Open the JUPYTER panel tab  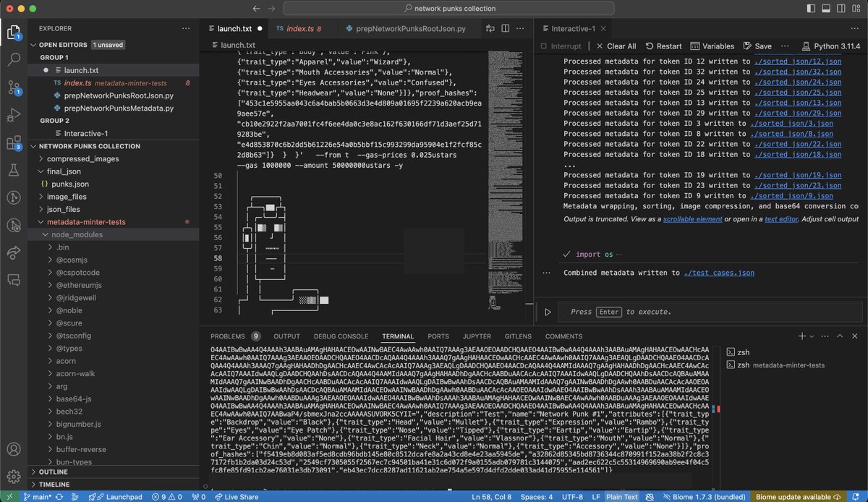click(477, 336)
